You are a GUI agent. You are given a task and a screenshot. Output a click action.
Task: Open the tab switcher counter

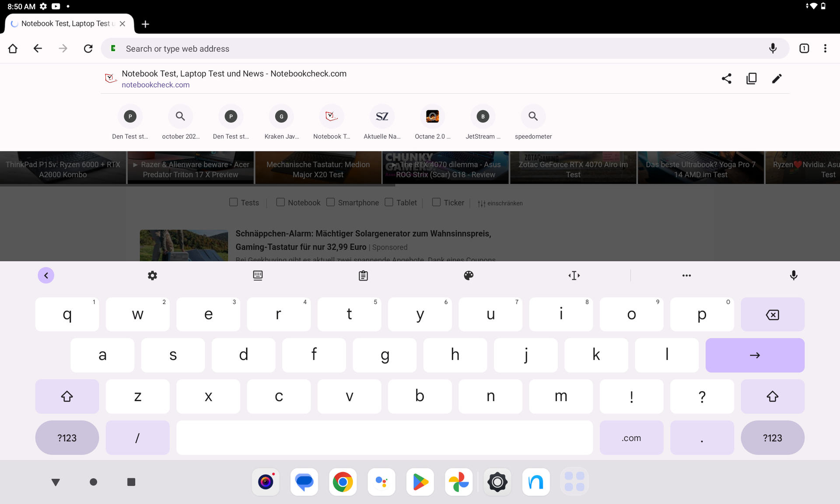pyautogui.click(x=804, y=49)
